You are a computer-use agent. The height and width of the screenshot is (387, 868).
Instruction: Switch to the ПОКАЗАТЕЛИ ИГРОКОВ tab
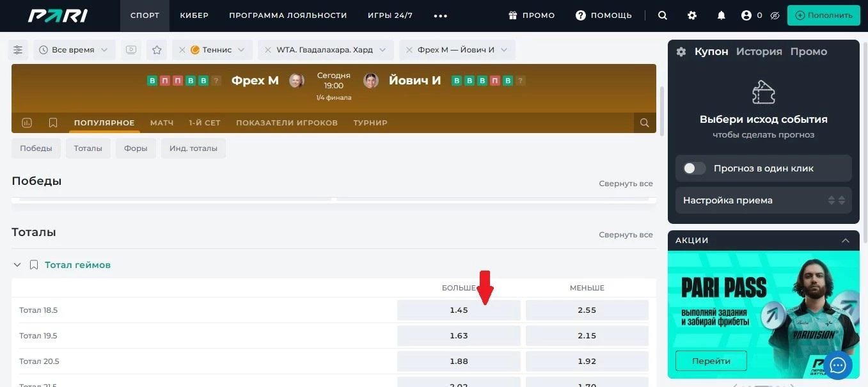coord(287,123)
